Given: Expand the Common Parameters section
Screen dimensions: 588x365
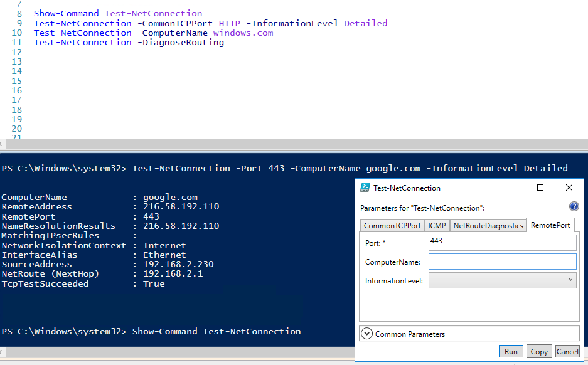Looking at the screenshot, I should pos(366,334).
